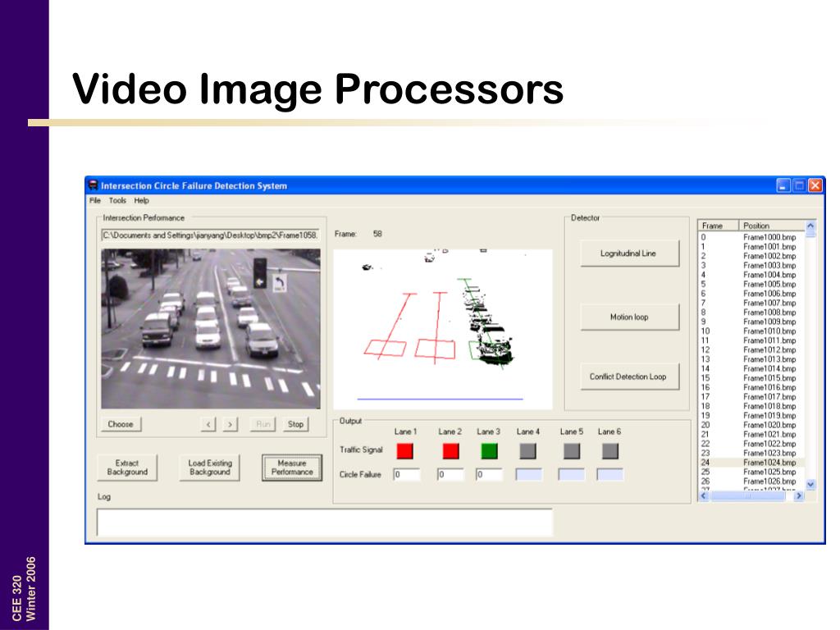The width and height of the screenshot is (840, 630).
Task: Select the Motion loop detector
Action: click(629, 317)
